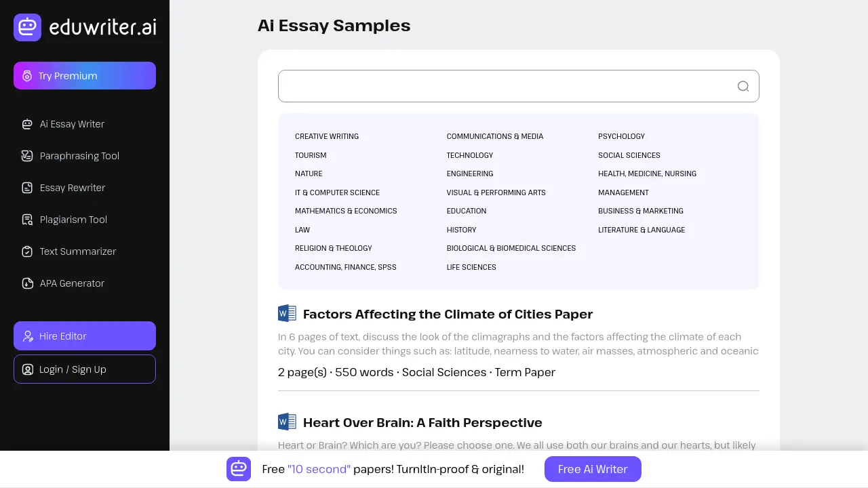Image resolution: width=868 pixels, height=488 pixels.
Task: Click the eduwriter.ai robot logo
Action: coord(27,27)
